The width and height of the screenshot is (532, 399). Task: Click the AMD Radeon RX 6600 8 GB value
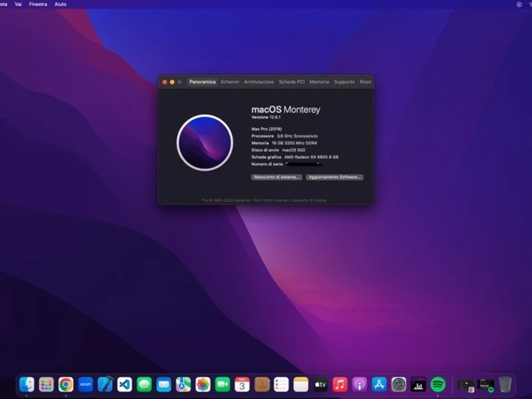click(x=311, y=157)
